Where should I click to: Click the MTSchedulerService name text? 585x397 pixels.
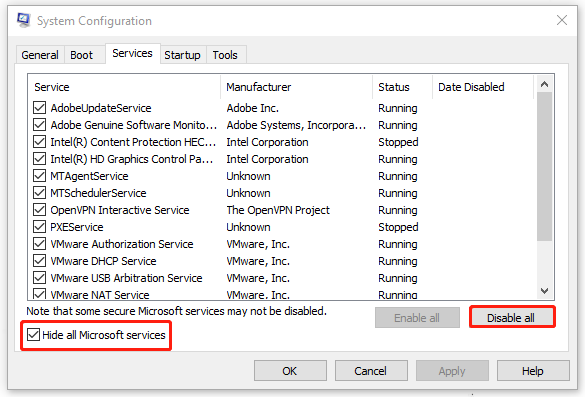tap(98, 193)
